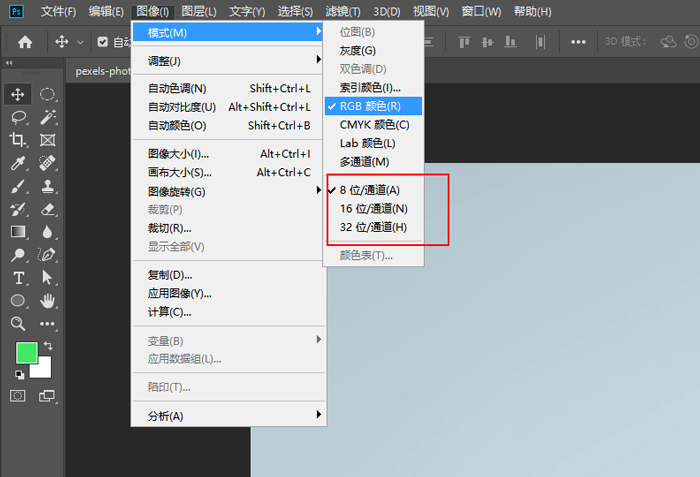Click 复制(D)... menu entry

tap(228, 275)
